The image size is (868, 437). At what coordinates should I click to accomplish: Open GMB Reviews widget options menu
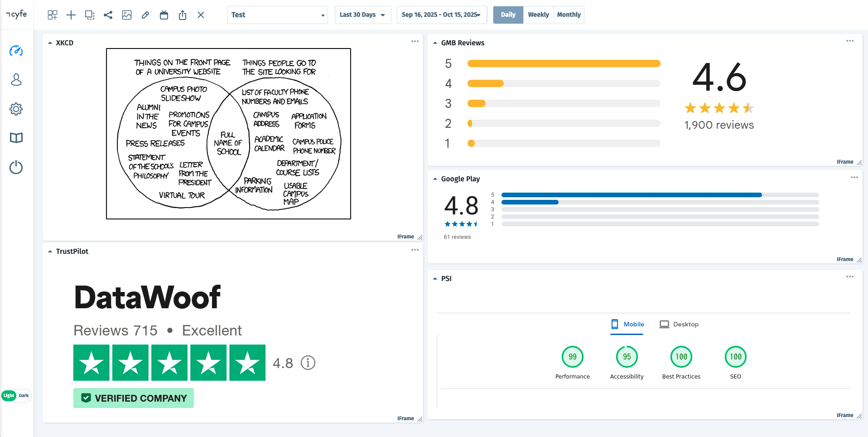pos(849,41)
